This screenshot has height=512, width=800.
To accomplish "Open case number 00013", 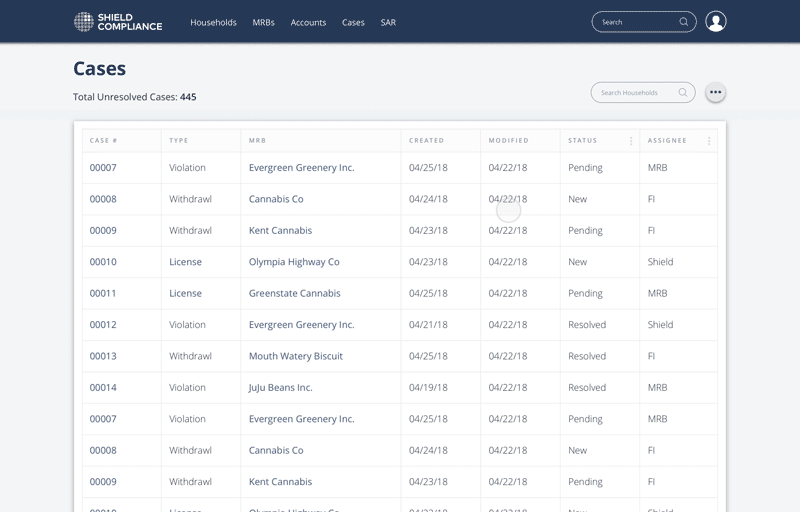I will [103, 356].
